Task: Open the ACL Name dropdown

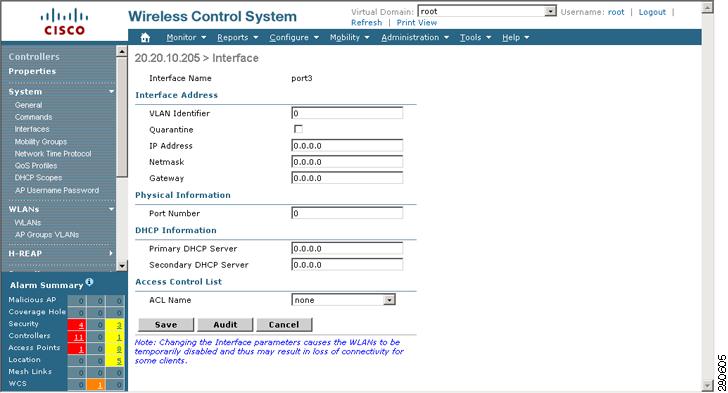Action: [x=389, y=300]
